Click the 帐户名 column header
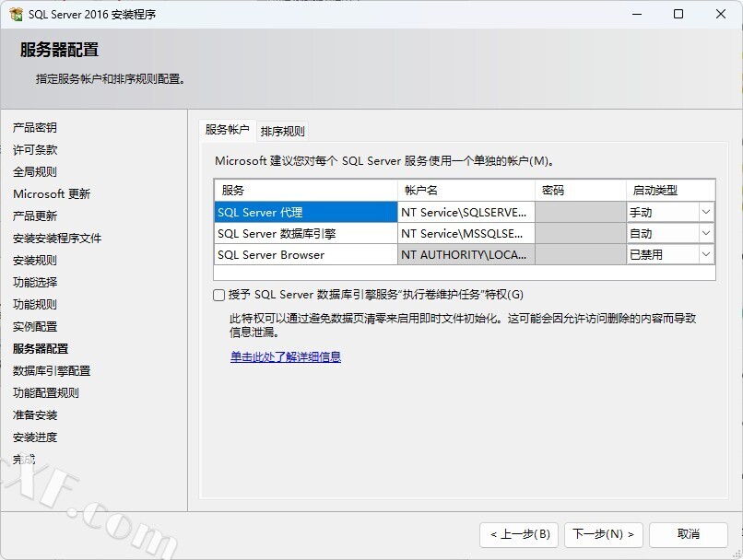This screenshot has width=743, height=560. (466, 191)
